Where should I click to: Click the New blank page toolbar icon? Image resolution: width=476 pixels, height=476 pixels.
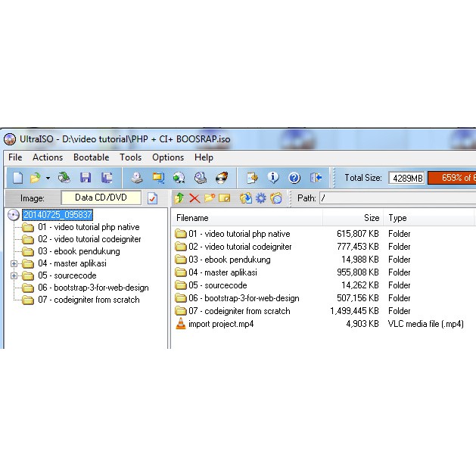[x=17, y=178]
